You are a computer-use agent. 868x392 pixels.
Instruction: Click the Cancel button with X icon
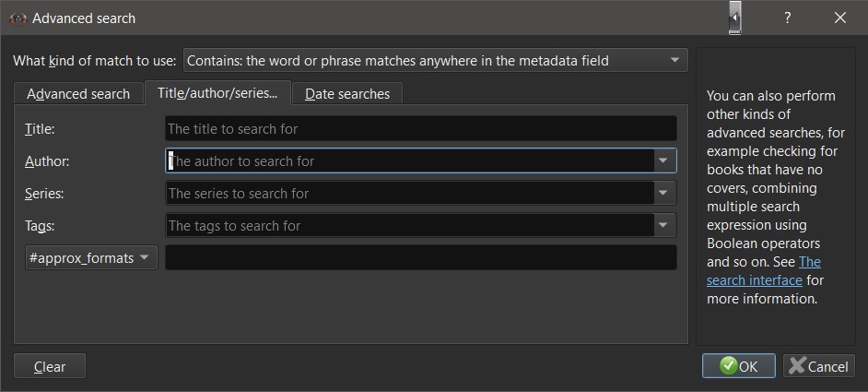819,366
